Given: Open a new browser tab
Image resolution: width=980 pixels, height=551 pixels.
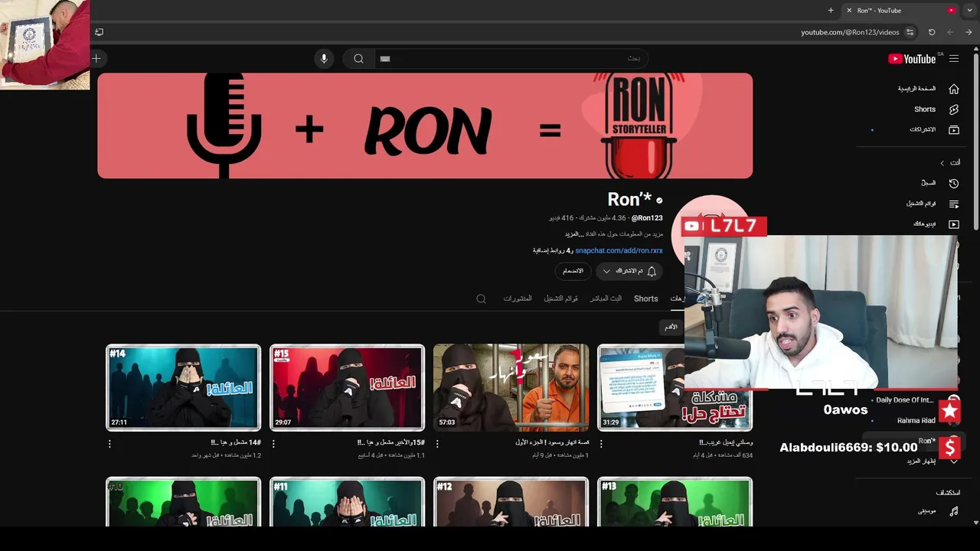Looking at the screenshot, I should pos(831,10).
